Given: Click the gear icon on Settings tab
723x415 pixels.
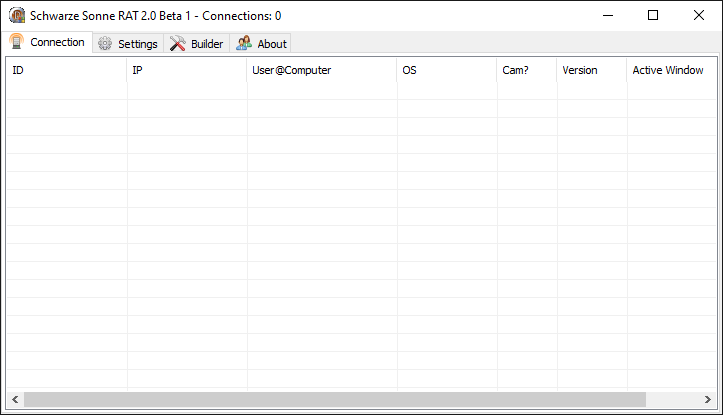Looking at the screenshot, I should 105,44.
